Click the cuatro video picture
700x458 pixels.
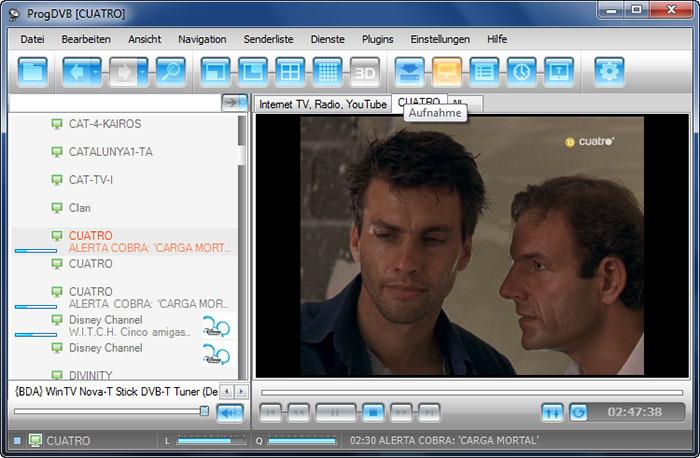(472, 246)
